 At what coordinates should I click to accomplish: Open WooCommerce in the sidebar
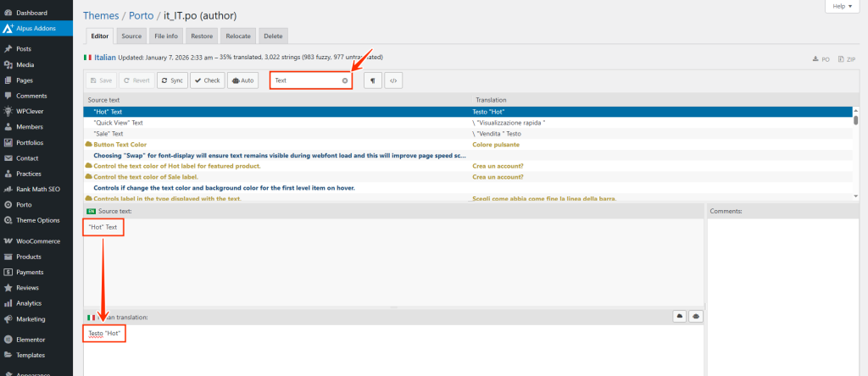[x=38, y=241]
